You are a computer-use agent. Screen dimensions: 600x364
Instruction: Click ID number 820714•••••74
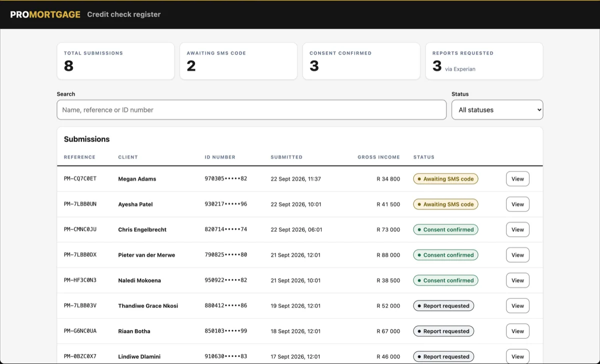pyautogui.click(x=226, y=229)
